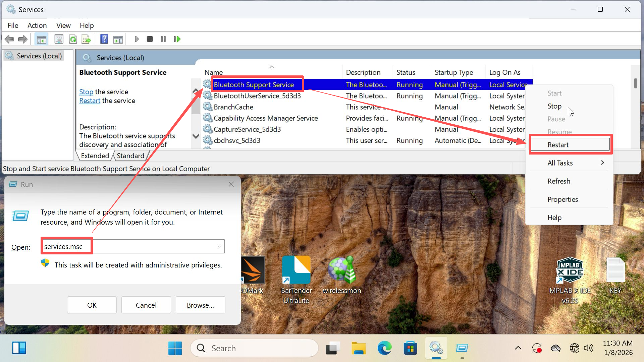Viewport: 644px width, 362px height.
Task: Open Properties from the toolbar icon
Action: 59,39
